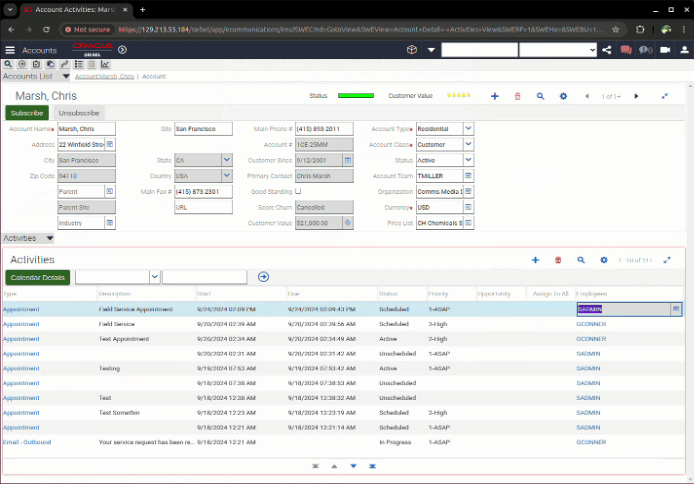Open the red chat bubbles icon
Screen dimensions: 694x484
tap(626, 50)
